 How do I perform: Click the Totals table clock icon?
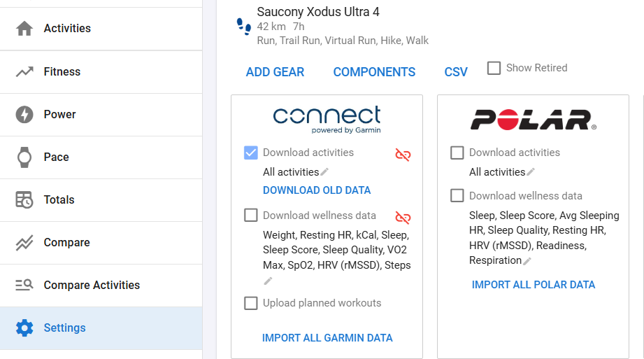click(x=24, y=199)
